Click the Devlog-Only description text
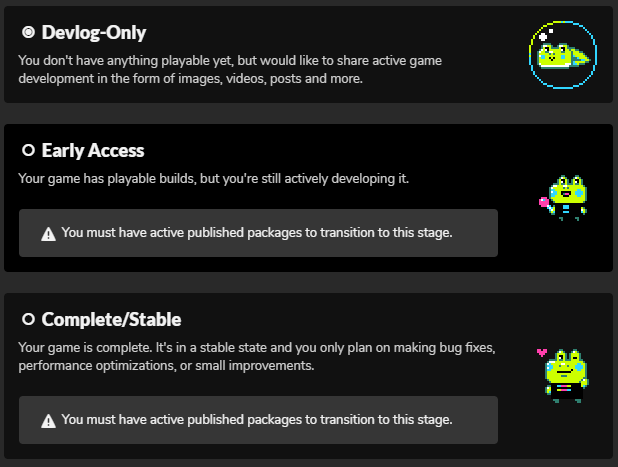This screenshot has width=618, height=467. click(x=230, y=70)
